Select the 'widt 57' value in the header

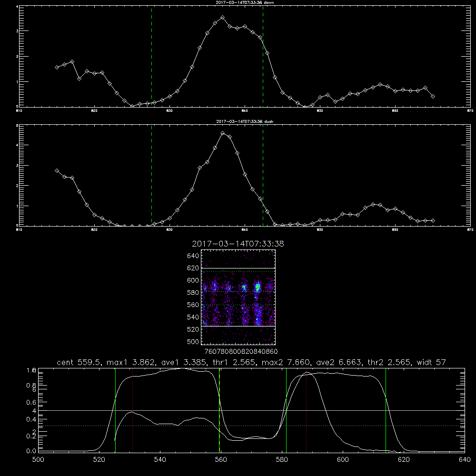click(431, 362)
